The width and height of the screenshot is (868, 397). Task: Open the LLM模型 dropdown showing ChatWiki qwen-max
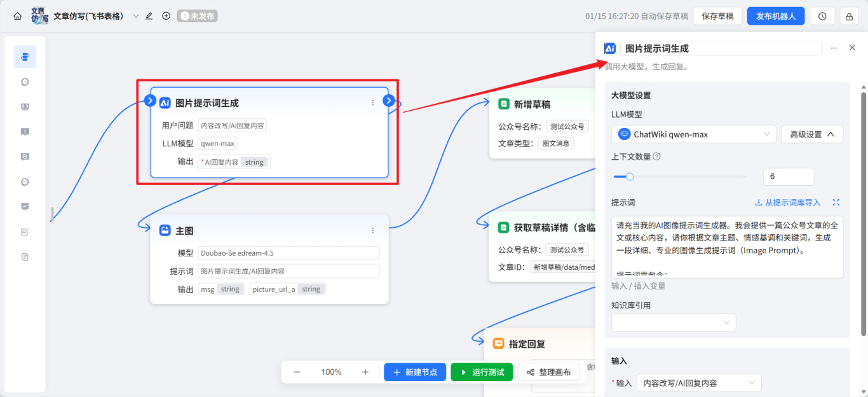693,134
